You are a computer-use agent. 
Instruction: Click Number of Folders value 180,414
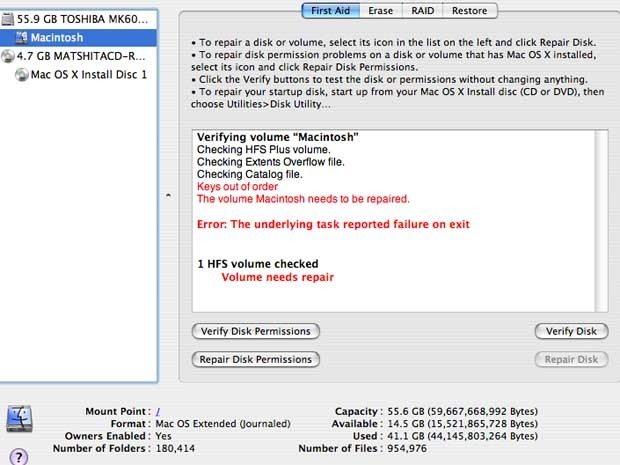pos(175,448)
